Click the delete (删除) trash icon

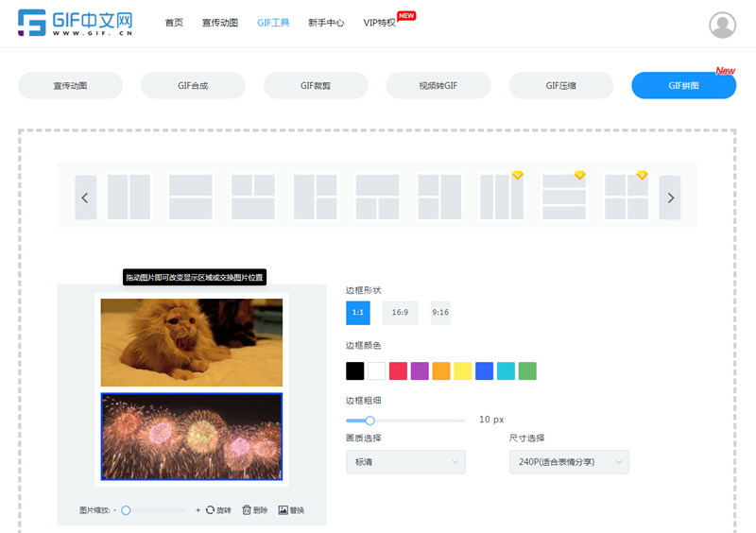[x=247, y=510]
